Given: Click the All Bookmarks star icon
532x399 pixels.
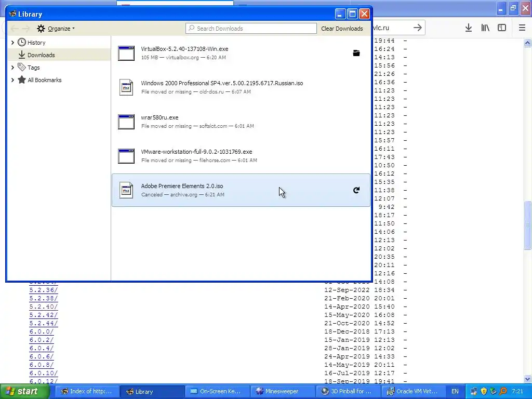Looking at the screenshot, I should (22, 79).
